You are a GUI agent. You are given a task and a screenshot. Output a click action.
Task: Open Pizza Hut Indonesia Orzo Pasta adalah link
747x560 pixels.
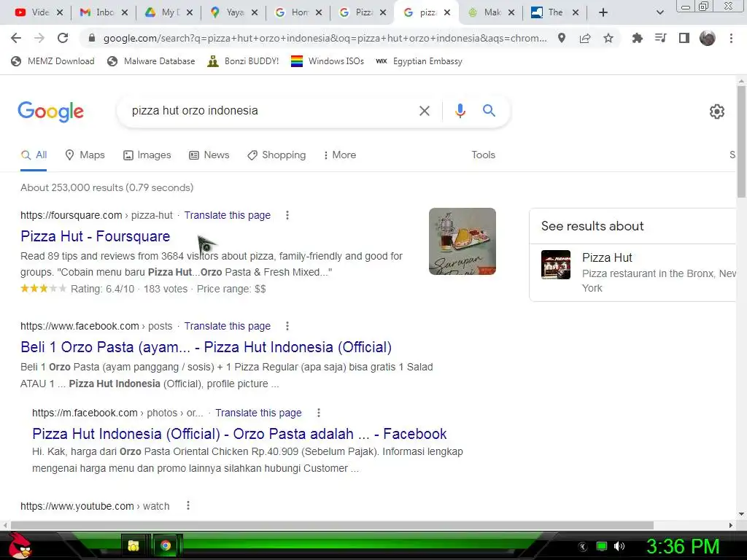[239, 434]
